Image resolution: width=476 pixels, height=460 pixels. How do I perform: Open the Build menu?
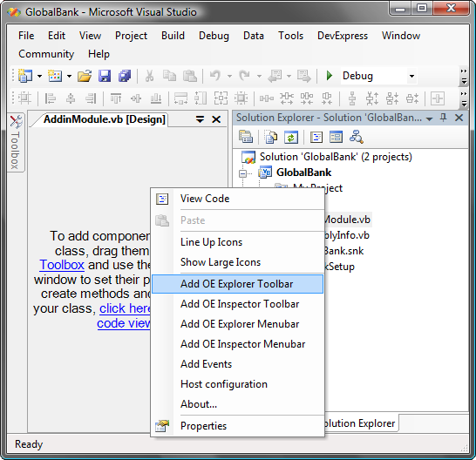pos(173,36)
